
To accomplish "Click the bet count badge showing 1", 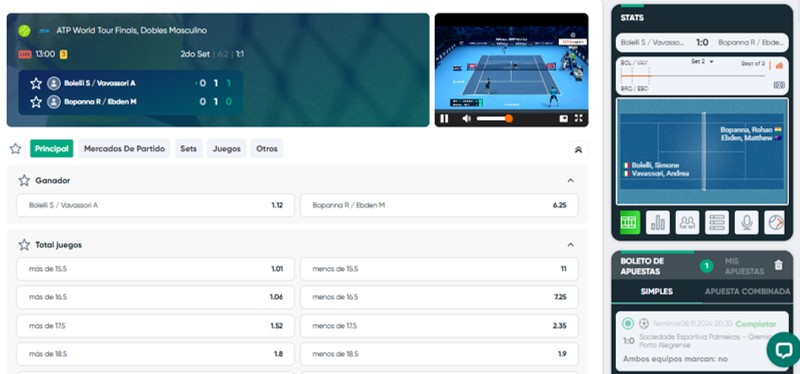I will click(707, 266).
